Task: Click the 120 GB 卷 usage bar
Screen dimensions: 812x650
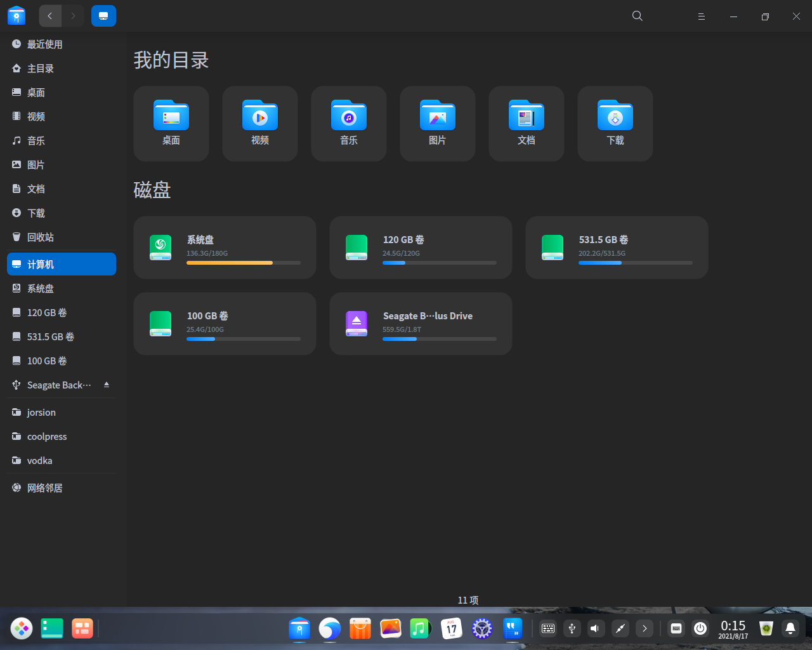Action: pyautogui.click(x=439, y=263)
